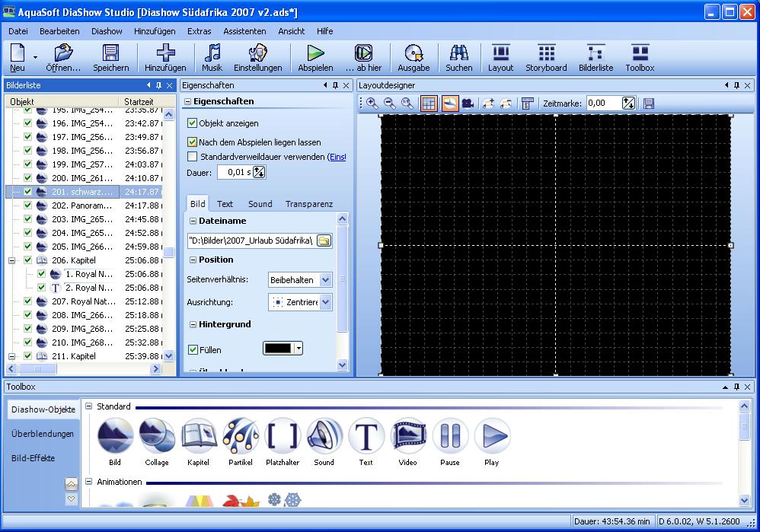760x532 pixels.
Task: Enable 'Standardverweildauer verwenden' checkbox
Action: (x=193, y=157)
